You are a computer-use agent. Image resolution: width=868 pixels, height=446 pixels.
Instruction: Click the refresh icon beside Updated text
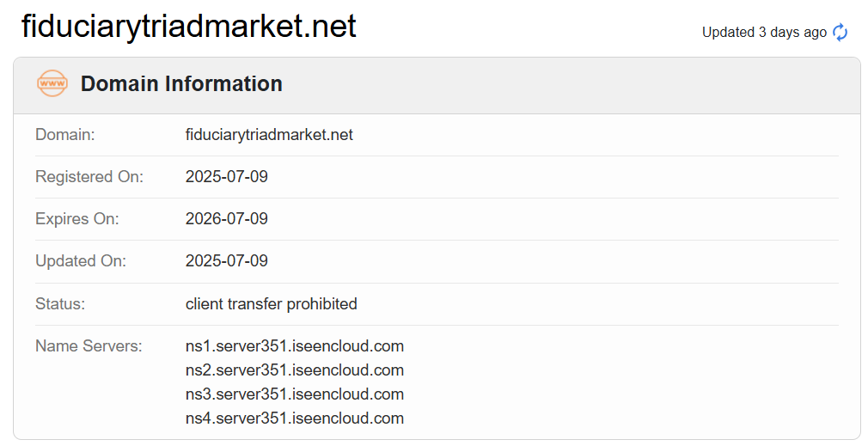click(840, 33)
